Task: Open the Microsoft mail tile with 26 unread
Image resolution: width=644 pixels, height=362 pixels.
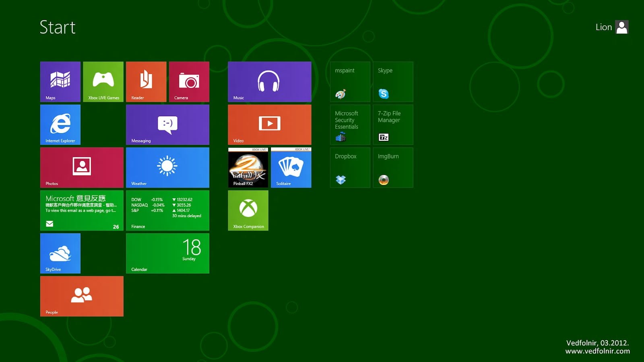Action: pos(82,210)
